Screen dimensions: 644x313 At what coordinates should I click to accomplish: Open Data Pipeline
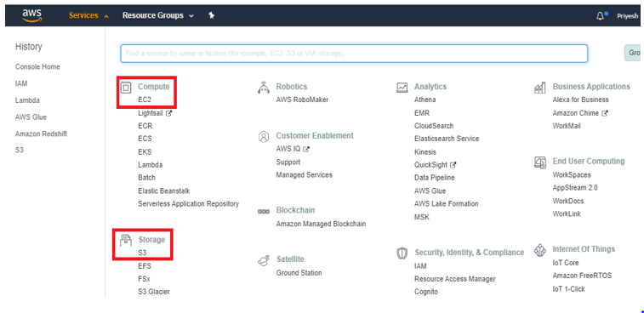[x=435, y=178]
